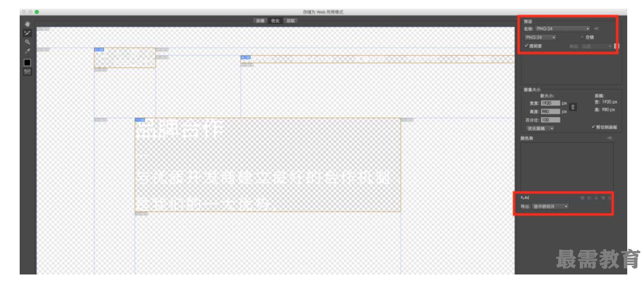644x282 pixels.
Task: Switch to the 原稿 view tab
Action: pos(260,20)
